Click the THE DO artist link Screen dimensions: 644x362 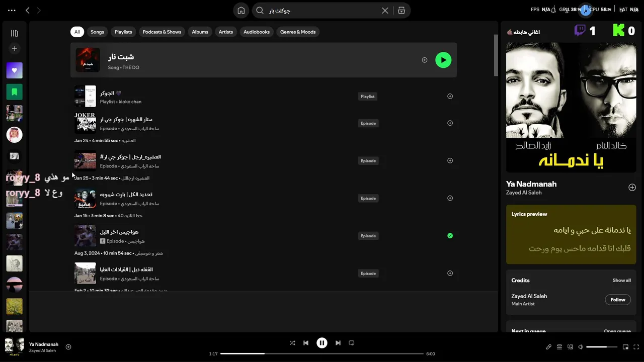point(131,67)
